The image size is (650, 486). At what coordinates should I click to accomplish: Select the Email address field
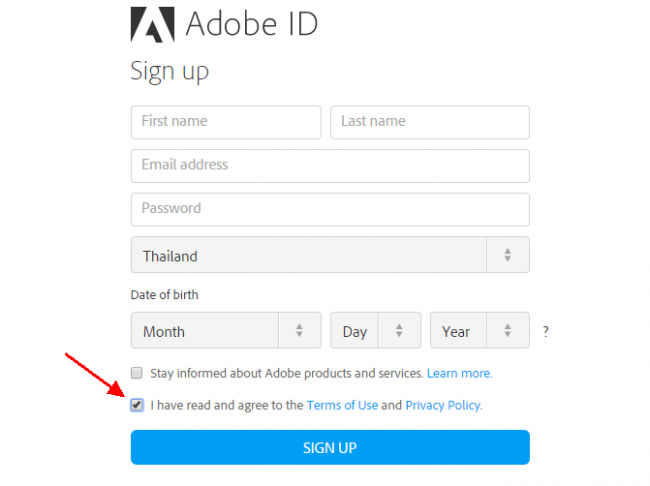tap(330, 166)
